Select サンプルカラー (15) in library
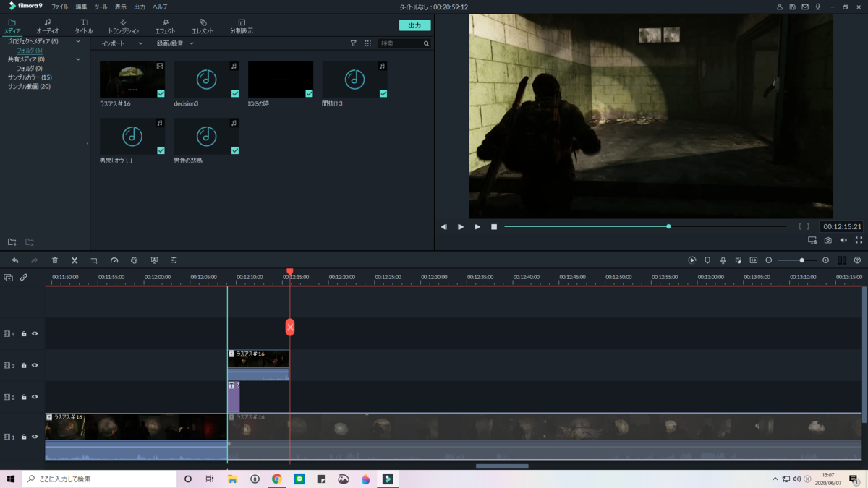The height and width of the screenshot is (488, 868). pos(30,77)
